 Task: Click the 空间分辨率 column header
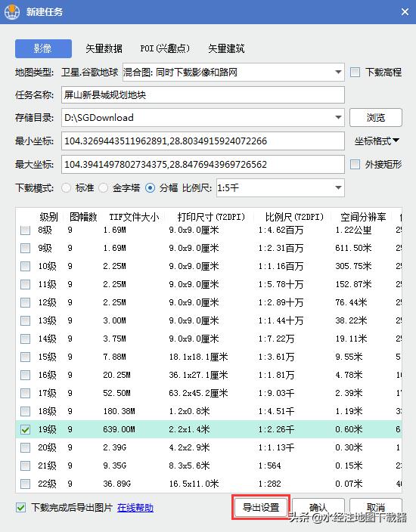pos(363,217)
